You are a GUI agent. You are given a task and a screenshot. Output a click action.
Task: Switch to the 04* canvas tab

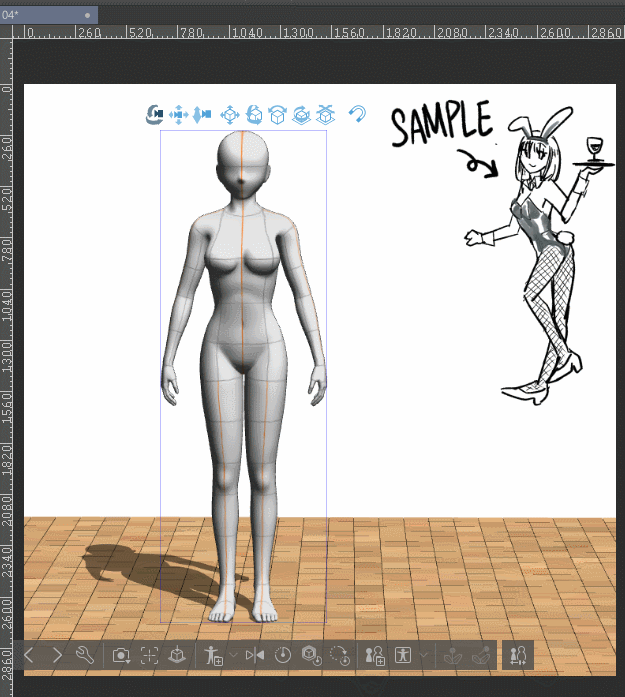tap(49, 15)
